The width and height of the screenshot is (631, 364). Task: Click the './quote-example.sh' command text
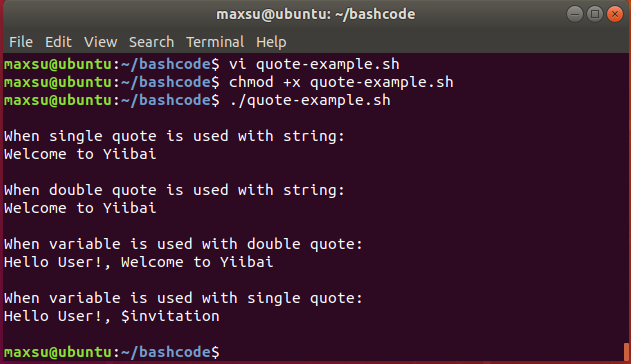310,101
